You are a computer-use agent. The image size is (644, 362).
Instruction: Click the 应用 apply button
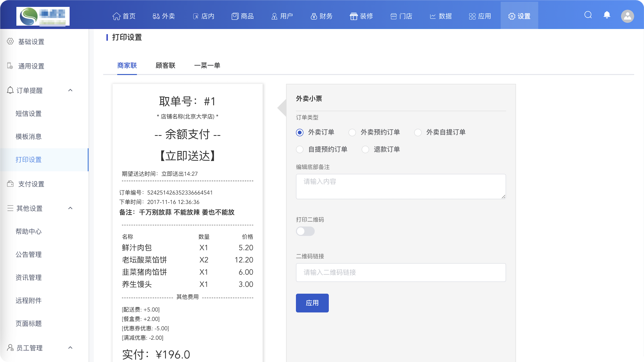312,303
